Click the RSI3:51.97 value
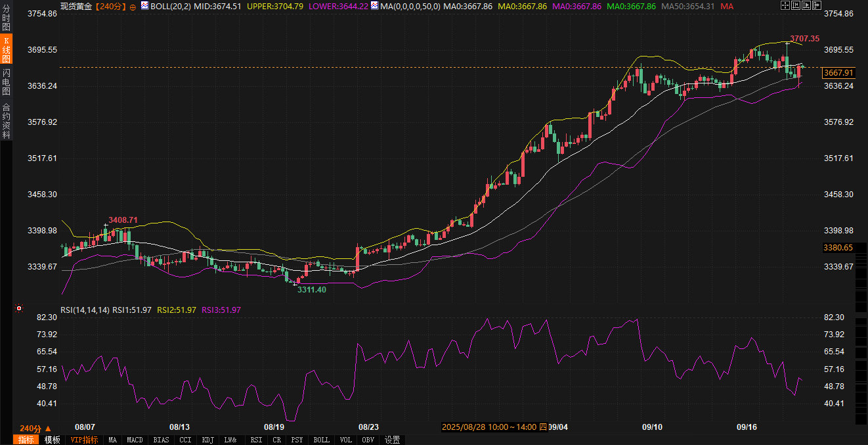Image resolution: width=868 pixels, height=445 pixels. pyautogui.click(x=221, y=310)
